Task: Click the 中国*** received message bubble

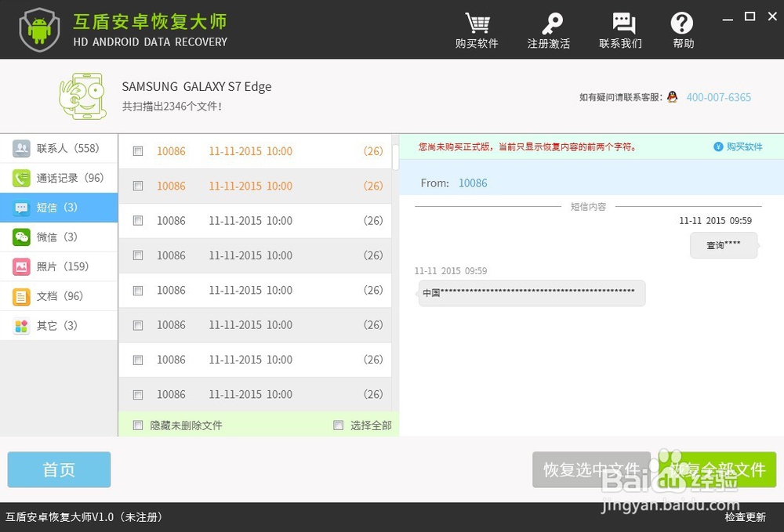Action: pyautogui.click(x=532, y=293)
